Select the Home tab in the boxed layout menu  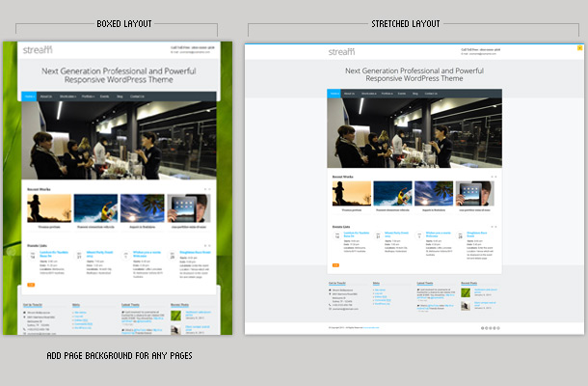(29, 96)
